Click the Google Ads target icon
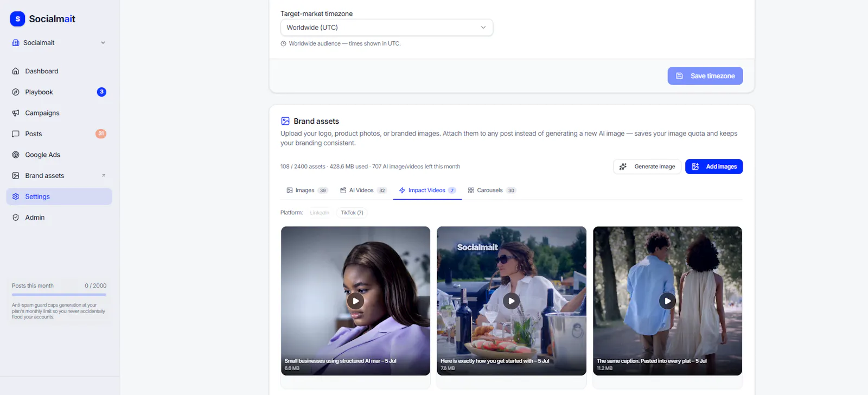 tap(16, 155)
